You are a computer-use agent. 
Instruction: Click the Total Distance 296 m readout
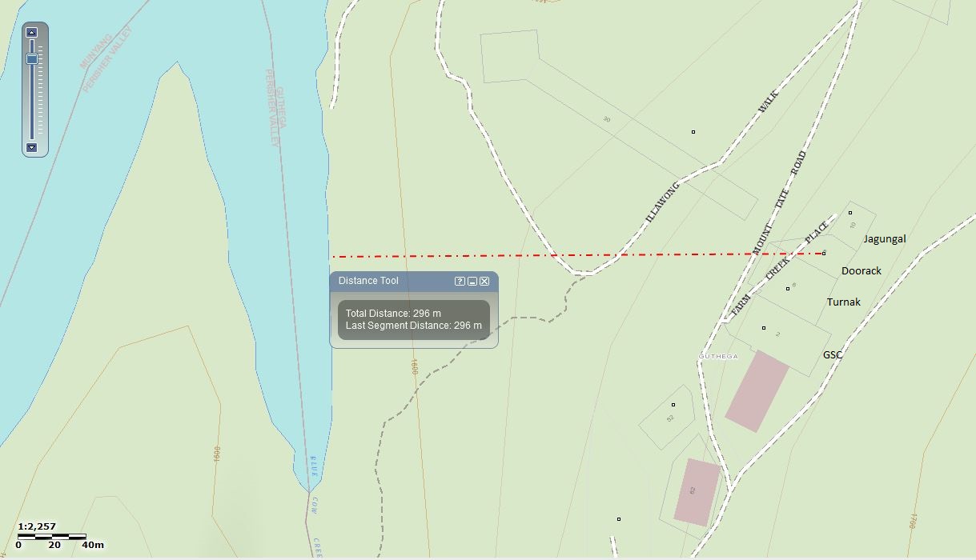pyautogui.click(x=393, y=314)
